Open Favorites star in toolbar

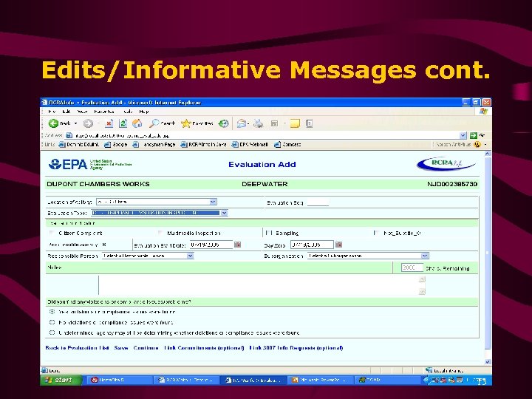pos(197,123)
